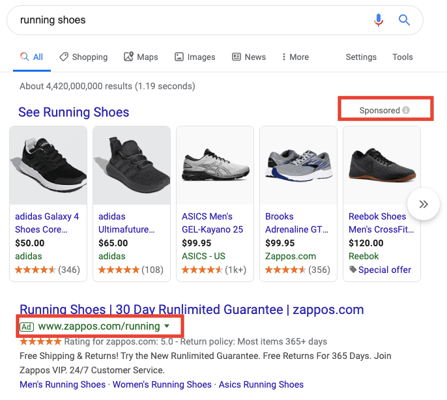The image size is (447, 400).
Task: Click the 'Reebok Shoes Men's CrossFit' title
Action: (x=381, y=223)
